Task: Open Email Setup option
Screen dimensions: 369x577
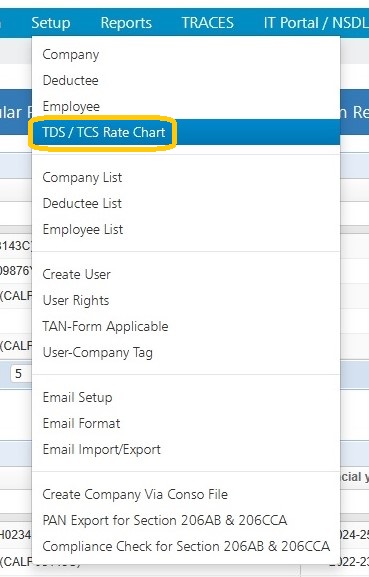Action: (x=186, y=397)
